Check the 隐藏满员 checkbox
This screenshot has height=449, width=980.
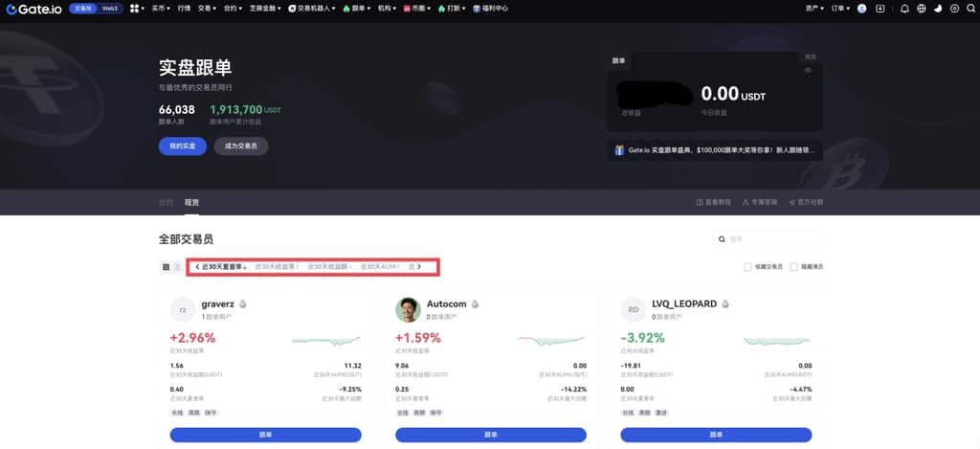click(793, 266)
